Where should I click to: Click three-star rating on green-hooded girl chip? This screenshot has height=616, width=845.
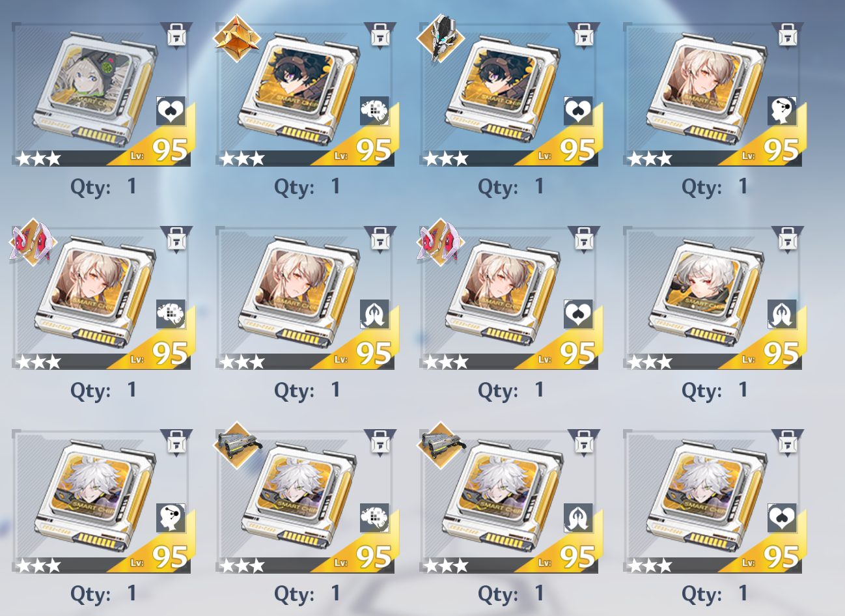[x=38, y=158]
